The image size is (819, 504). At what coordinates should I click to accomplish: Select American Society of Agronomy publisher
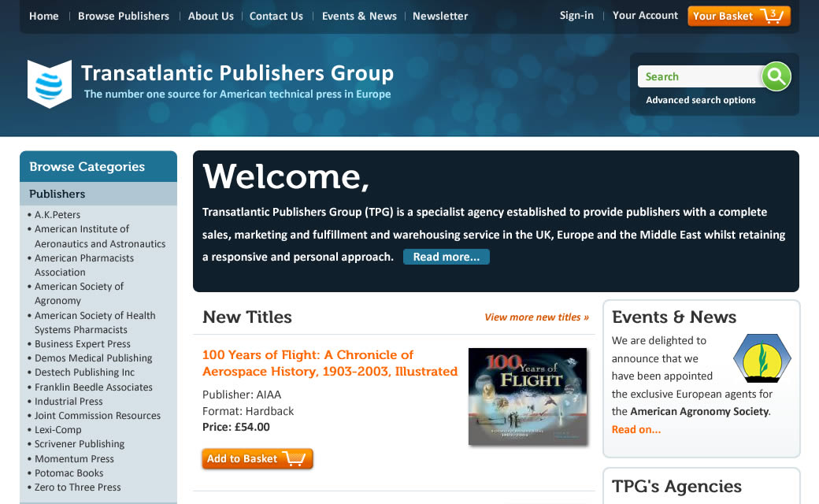[x=79, y=294]
